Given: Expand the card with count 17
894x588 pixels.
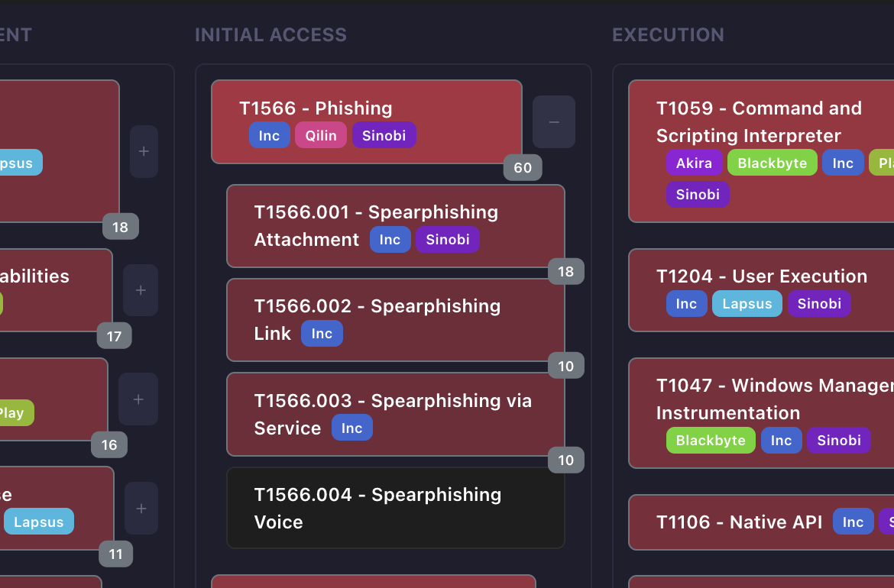Looking at the screenshot, I should 141,290.
